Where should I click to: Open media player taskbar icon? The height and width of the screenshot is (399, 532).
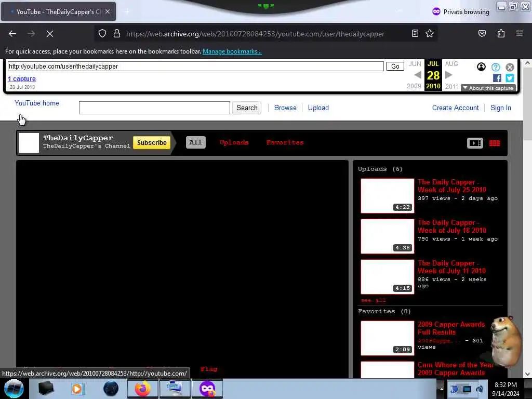(77, 389)
